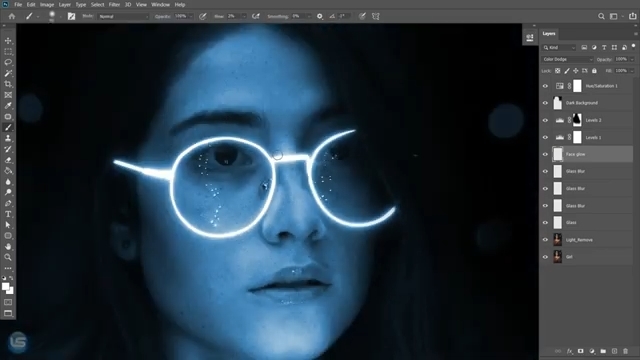
Task: Select the Horizontal Type tool
Action: coord(8,214)
